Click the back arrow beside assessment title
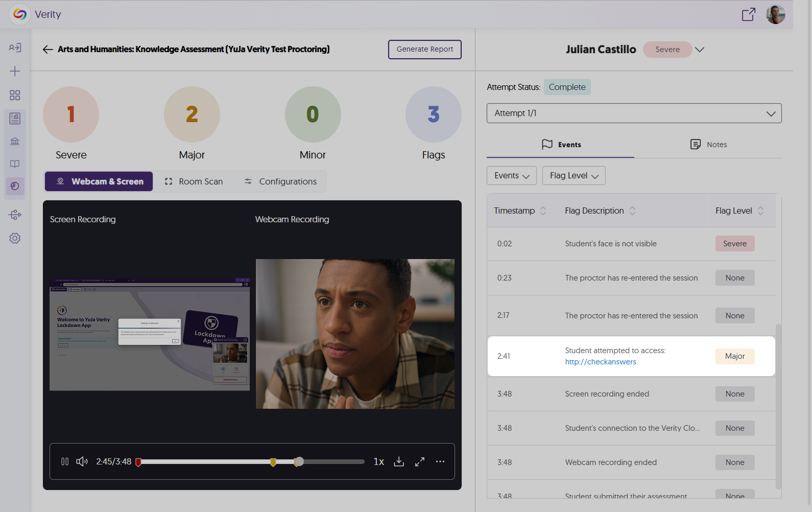The height and width of the screenshot is (512, 812). tap(47, 50)
